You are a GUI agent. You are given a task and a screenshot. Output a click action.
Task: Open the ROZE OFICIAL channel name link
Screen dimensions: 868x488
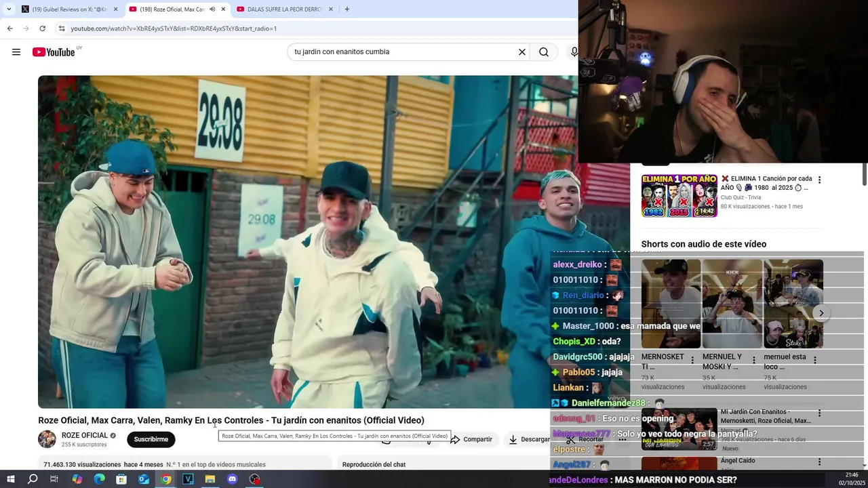85,435
